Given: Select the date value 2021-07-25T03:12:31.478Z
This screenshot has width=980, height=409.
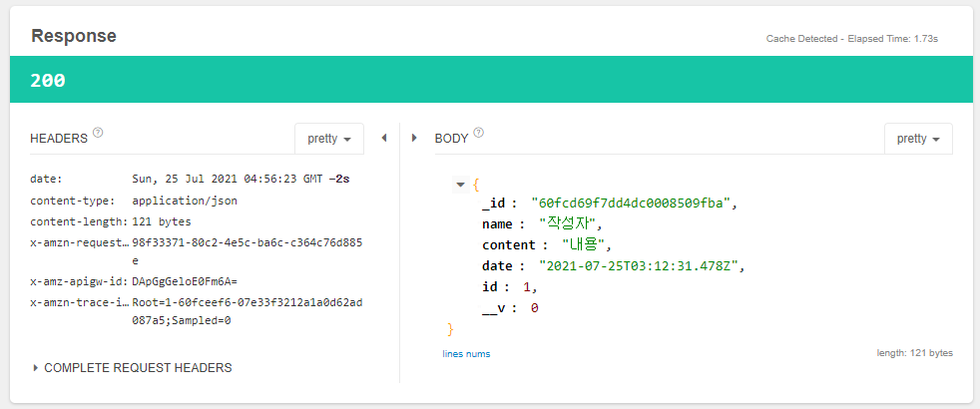Looking at the screenshot, I should click(x=641, y=266).
